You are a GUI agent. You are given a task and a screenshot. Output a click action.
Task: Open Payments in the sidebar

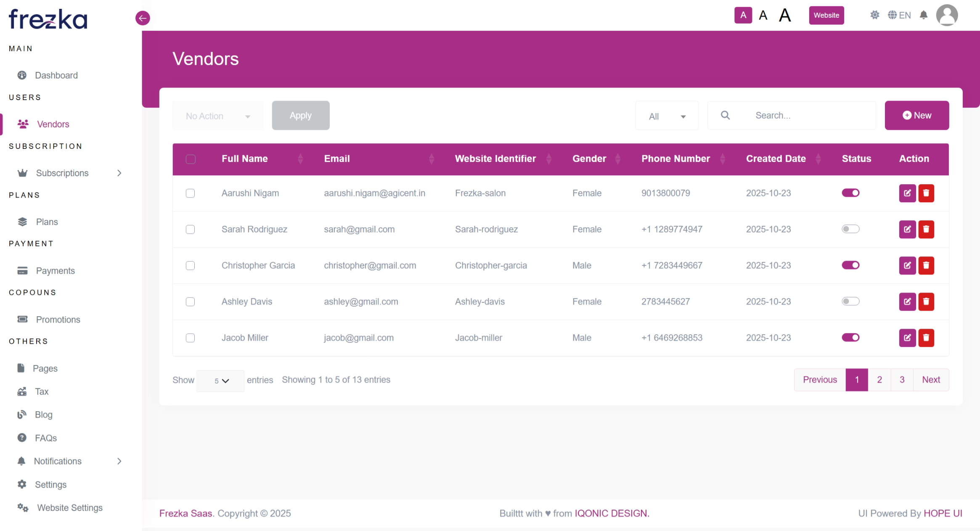[x=55, y=271]
